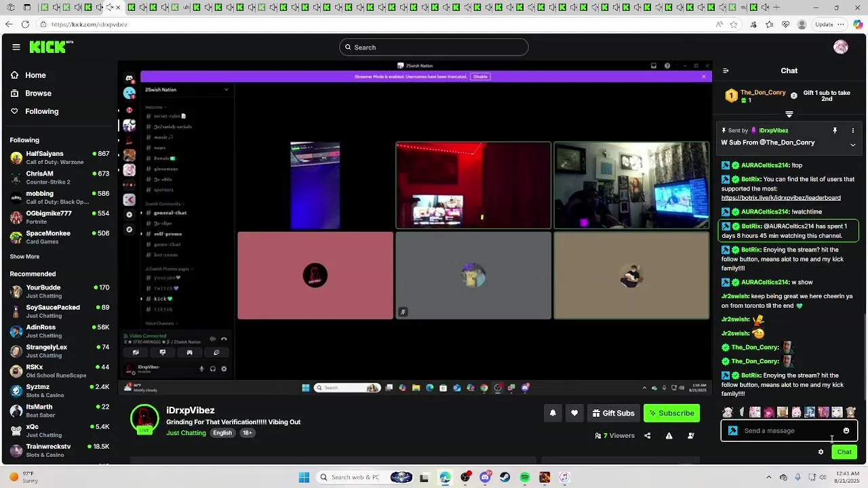Viewport: 868px width, 488px height.
Task: Show the 7 Viewers count
Action: pos(614,436)
